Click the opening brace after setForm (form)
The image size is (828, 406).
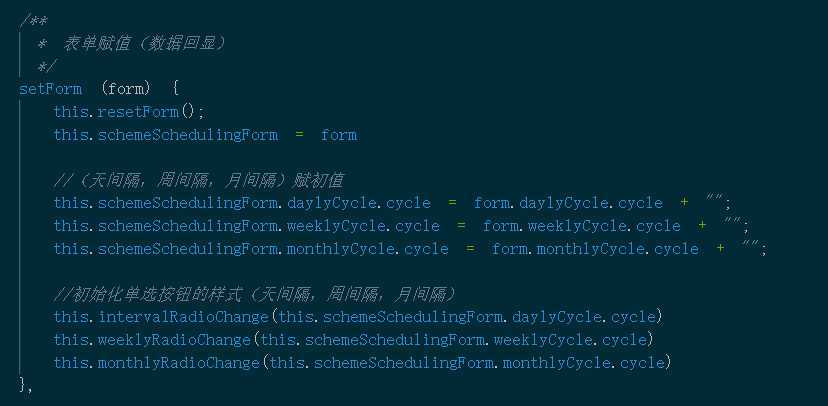coord(175,88)
